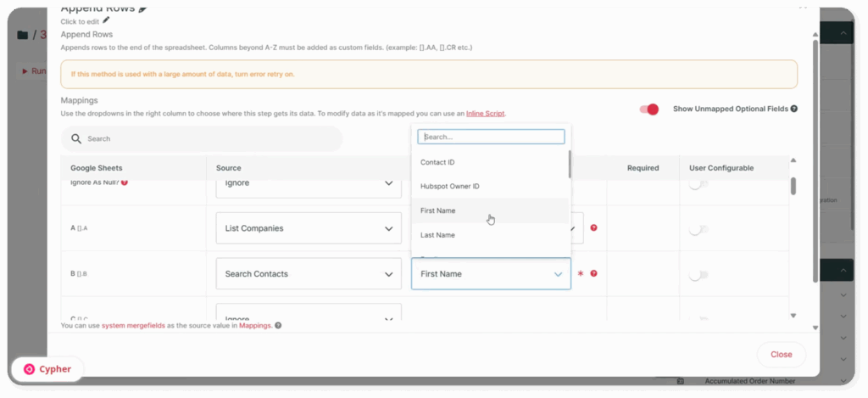Click the mappings table scroll up arrow
Viewport: 868px width, 398px height.
click(793, 160)
